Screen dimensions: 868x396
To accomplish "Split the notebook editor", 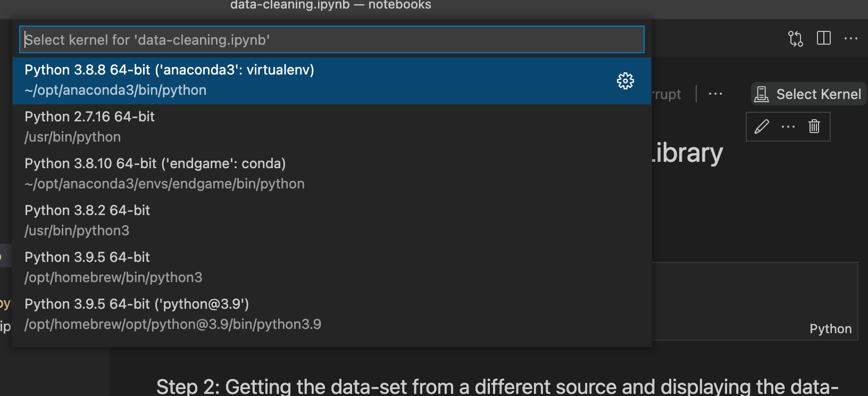I will pyautogui.click(x=823, y=38).
